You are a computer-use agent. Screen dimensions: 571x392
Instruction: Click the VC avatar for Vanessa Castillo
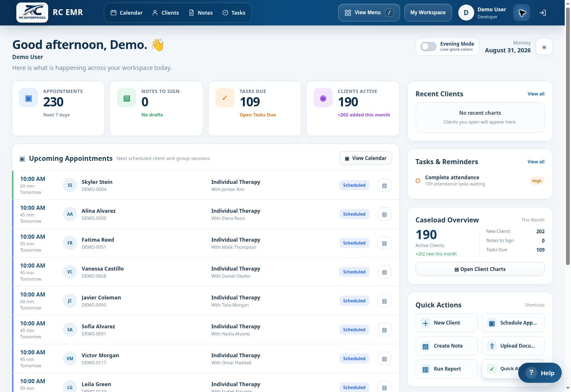[x=70, y=272]
